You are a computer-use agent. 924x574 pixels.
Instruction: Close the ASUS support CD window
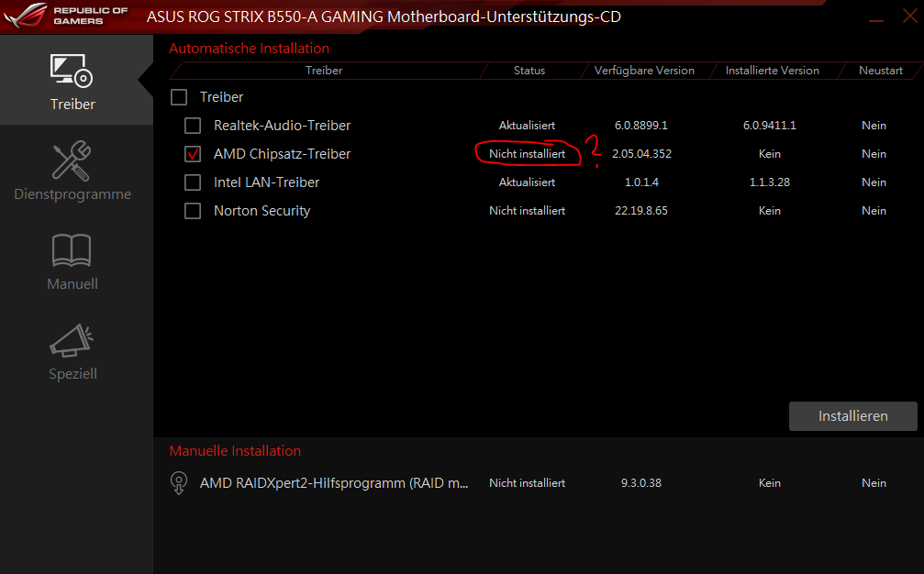point(910,16)
